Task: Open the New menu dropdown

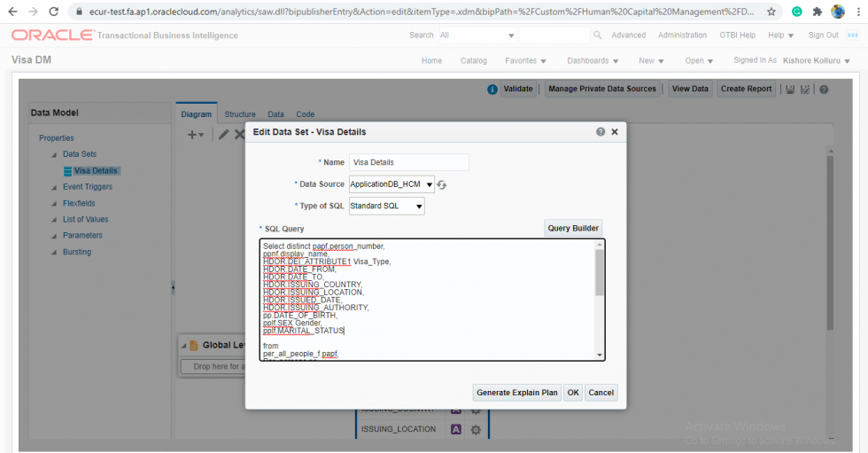Action: [651, 60]
